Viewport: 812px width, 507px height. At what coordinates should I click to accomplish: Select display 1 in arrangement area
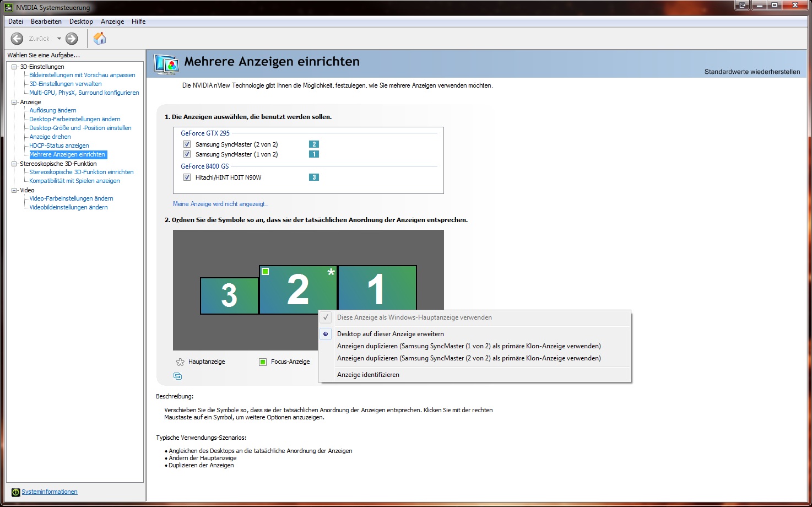click(x=377, y=288)
